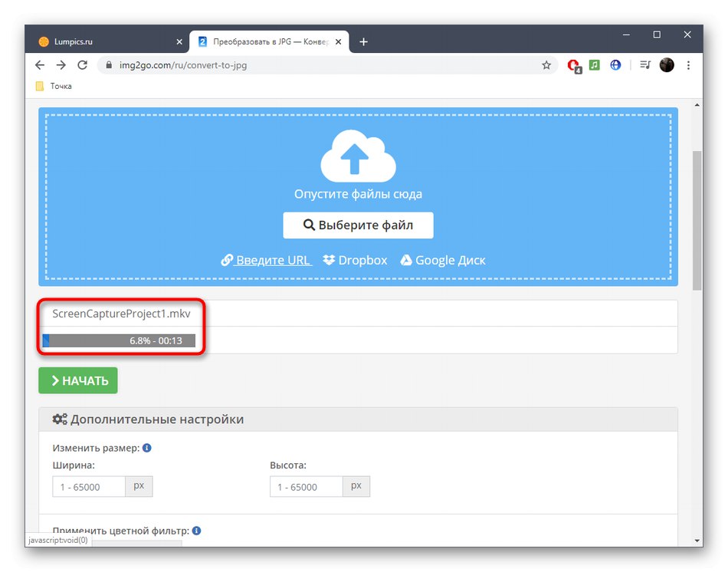Select the Преобразовать в JPG tab

click(x=271, y=42)
